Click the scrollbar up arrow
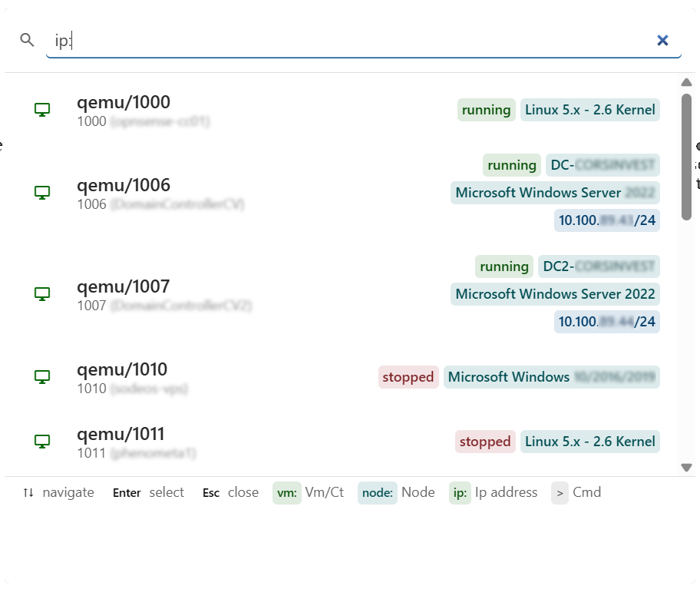The width and height of the screenshot is (700, 589). click(x=687, y=83)
